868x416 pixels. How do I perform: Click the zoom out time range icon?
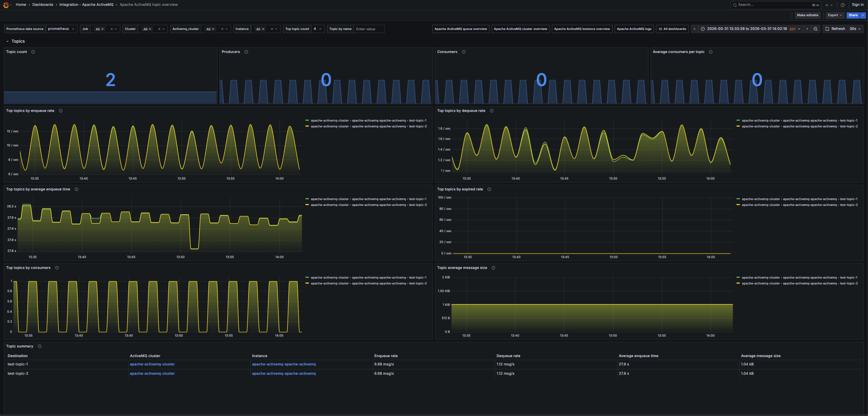[x=815, y=29]
